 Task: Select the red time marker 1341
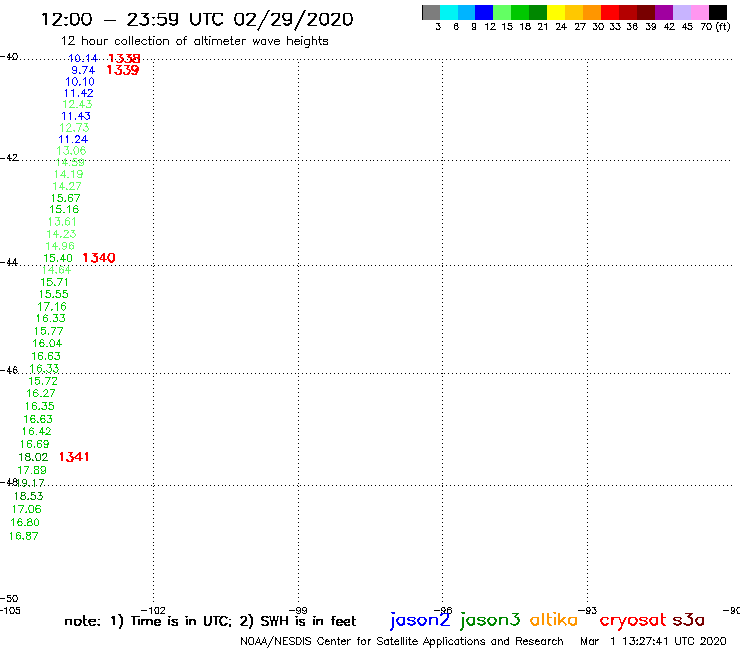[74, 456]
